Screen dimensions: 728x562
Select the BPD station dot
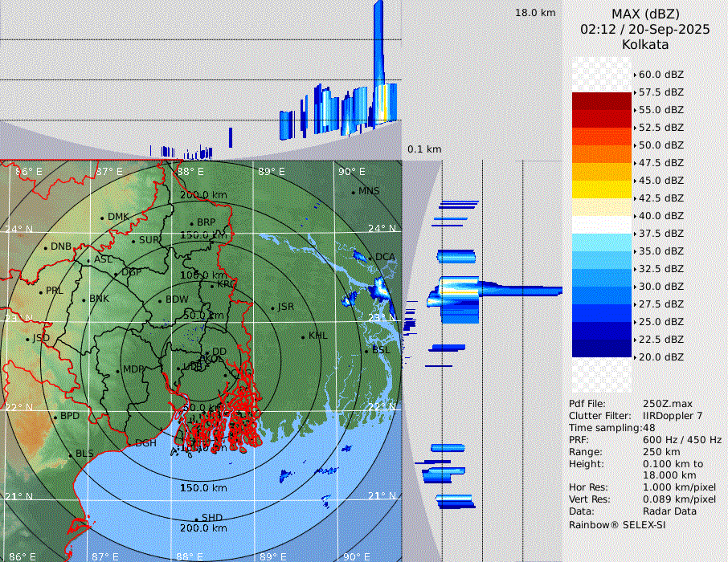tap(55, 417)
